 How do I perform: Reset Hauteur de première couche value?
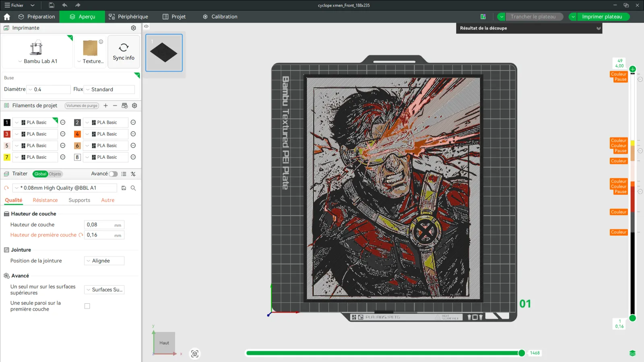pos(81,235)
